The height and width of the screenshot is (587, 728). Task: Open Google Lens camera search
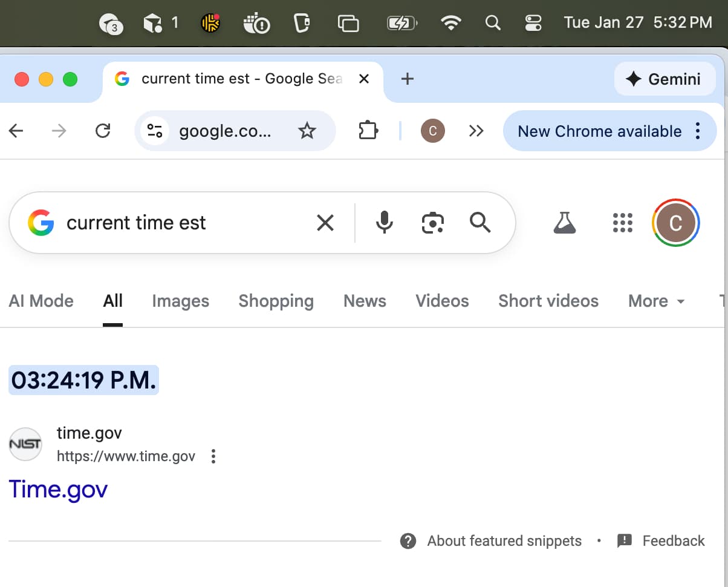point(432,223)
